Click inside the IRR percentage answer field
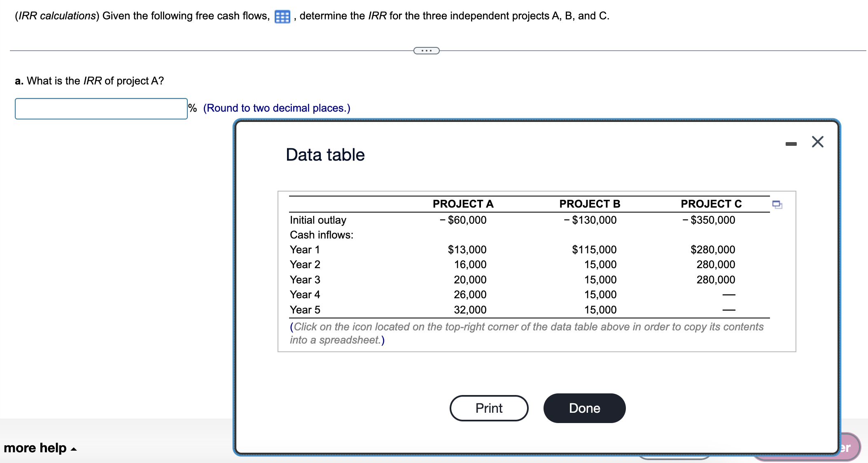This screenshot has width=868, height=463. [101, 108]
